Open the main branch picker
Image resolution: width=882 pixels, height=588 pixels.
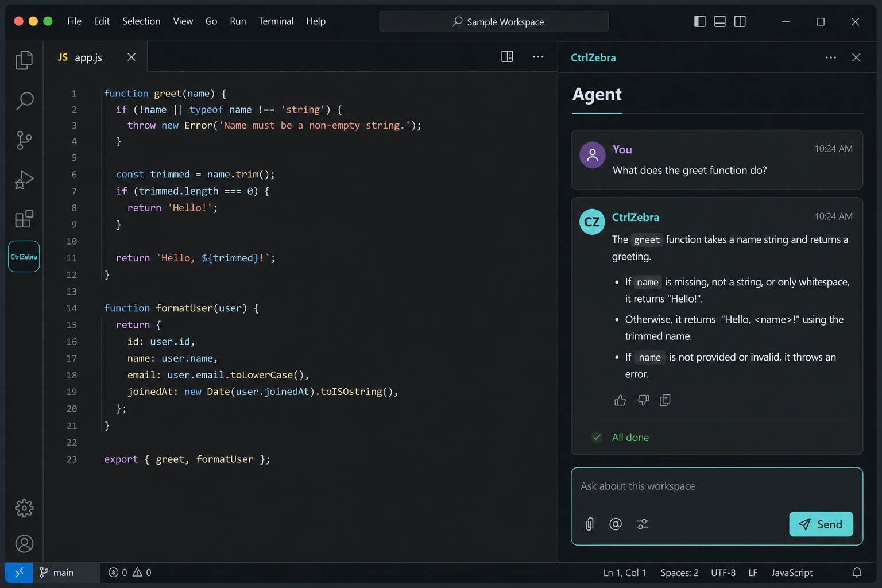point(57,572)
